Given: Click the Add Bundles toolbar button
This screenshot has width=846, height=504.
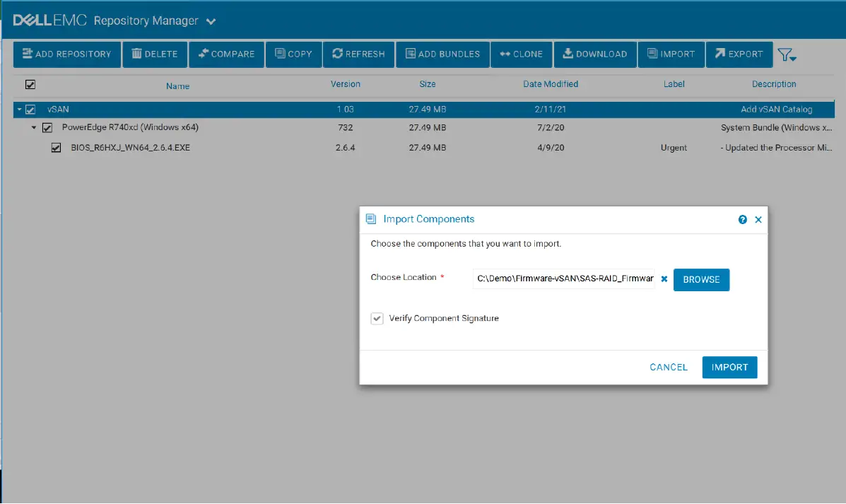Looking at the screenshot, I should coord(443,54).
